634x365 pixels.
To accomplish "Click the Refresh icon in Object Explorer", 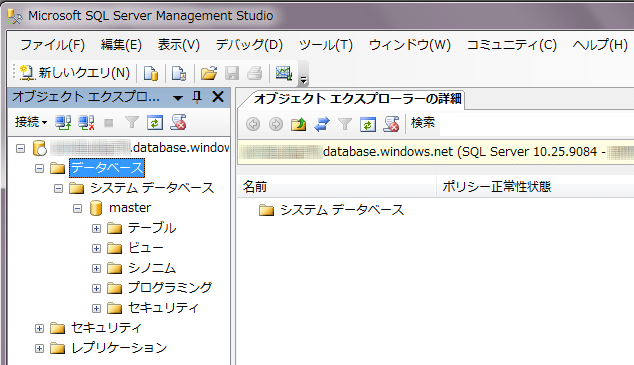I will 155,122.
